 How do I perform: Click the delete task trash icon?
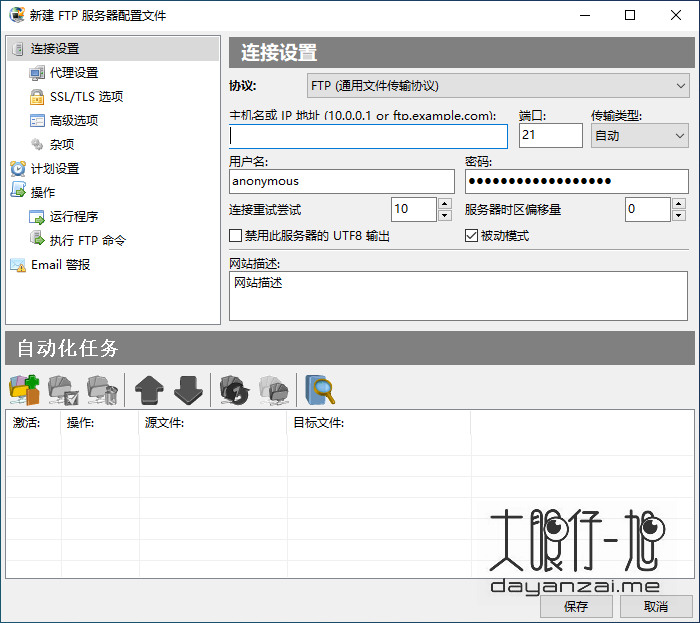pos(101,388)
